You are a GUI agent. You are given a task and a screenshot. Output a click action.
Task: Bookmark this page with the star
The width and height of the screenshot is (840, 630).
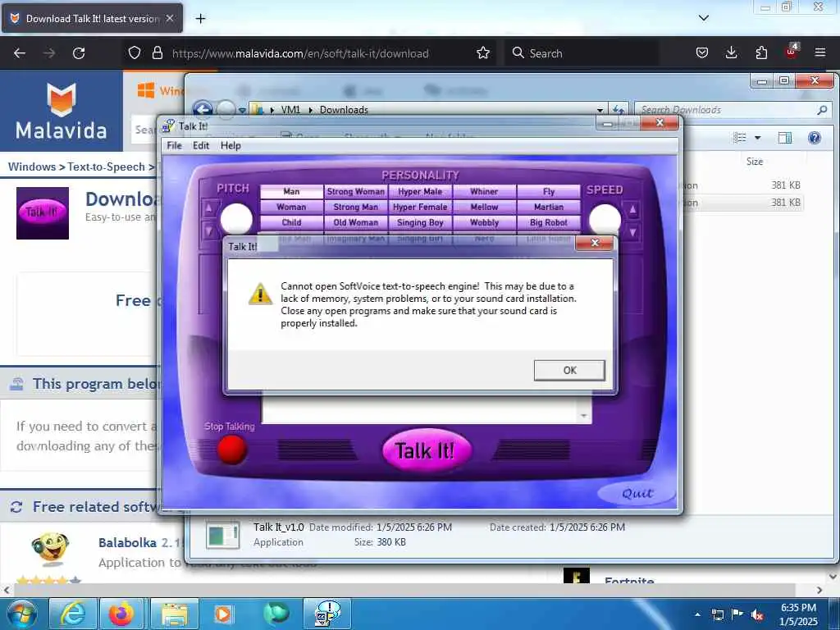[x=482, y=53]
